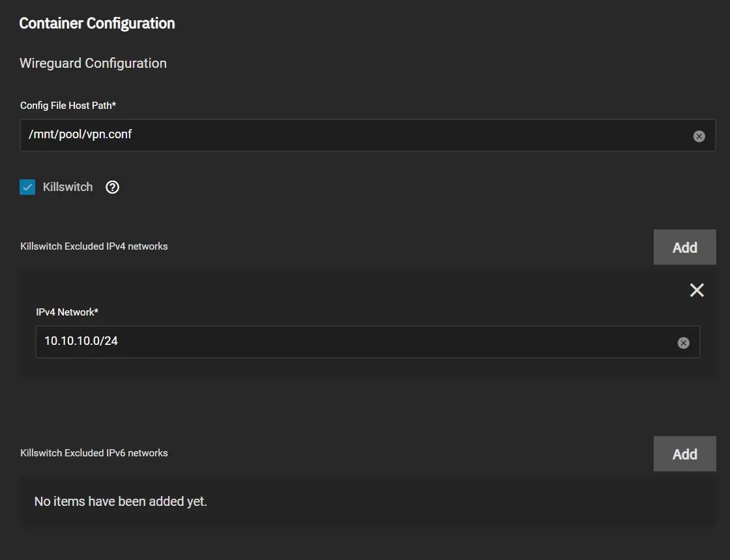The height and width of the screenshot is (560, 730).
Task: Click the 'No items have been added yet' message
Action: pyautogui.click(x=121, y=502)
